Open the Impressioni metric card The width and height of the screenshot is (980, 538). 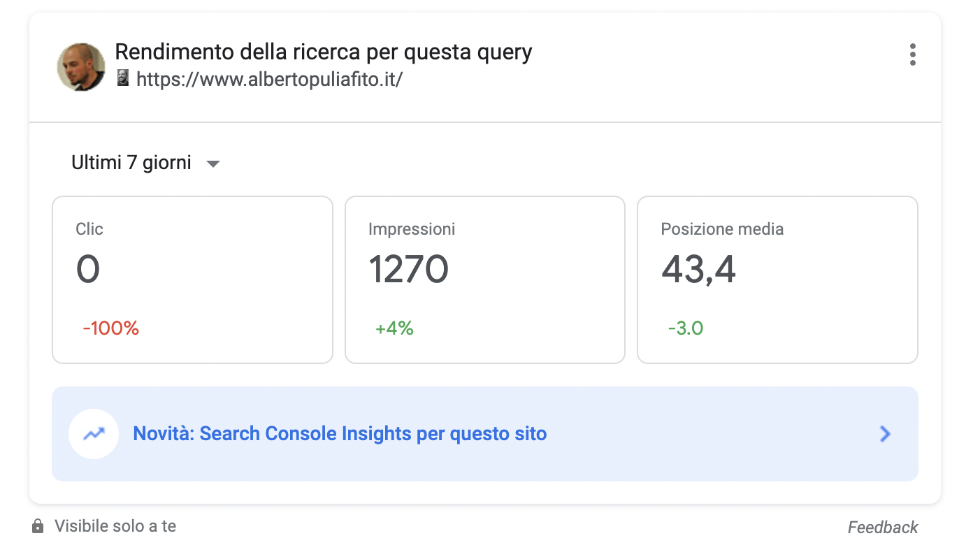click(x=485, y=279)
